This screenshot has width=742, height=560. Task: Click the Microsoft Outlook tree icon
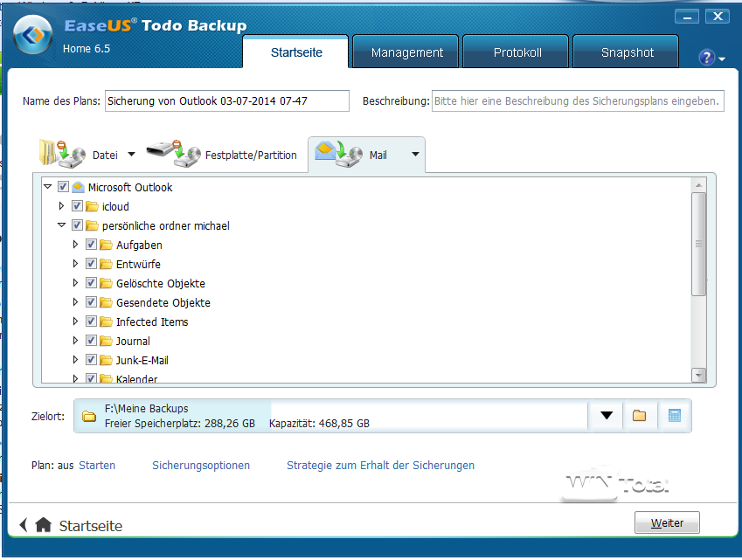pos(78,187)
